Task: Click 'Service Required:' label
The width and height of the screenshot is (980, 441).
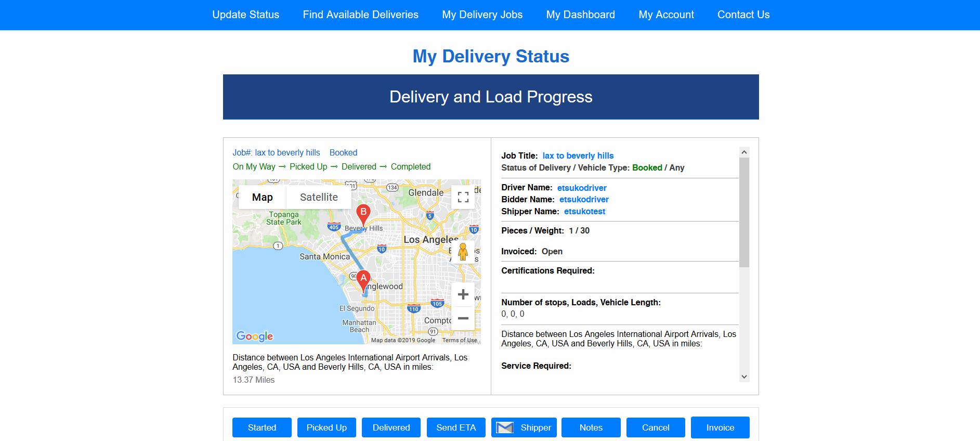Action: [x=536, y=366]
